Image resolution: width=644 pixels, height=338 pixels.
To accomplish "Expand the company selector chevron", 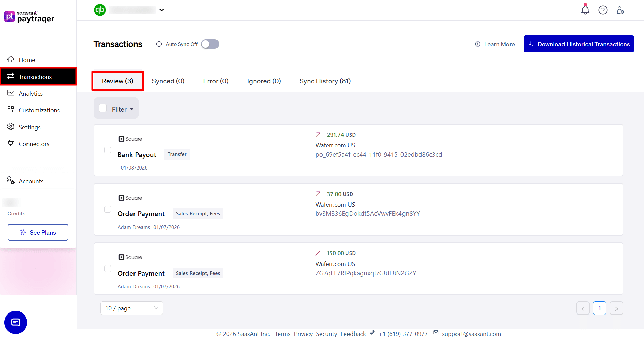I will (x=162, y=10).
